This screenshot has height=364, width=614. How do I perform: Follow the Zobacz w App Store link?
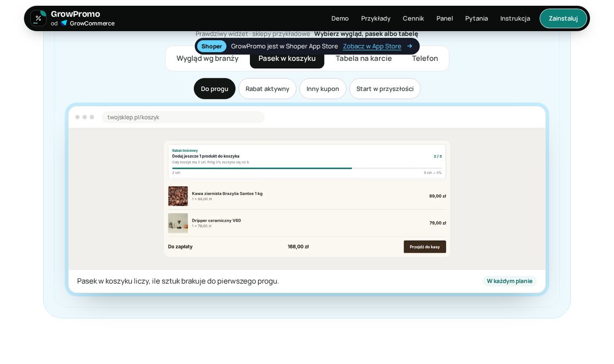click(x=372, y=46)
